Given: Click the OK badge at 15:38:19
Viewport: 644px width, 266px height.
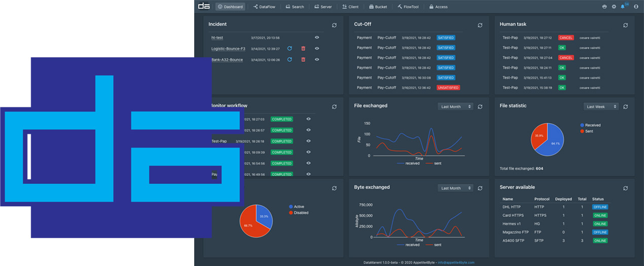Looking at the screenshot, I should (x=562, y=88).
